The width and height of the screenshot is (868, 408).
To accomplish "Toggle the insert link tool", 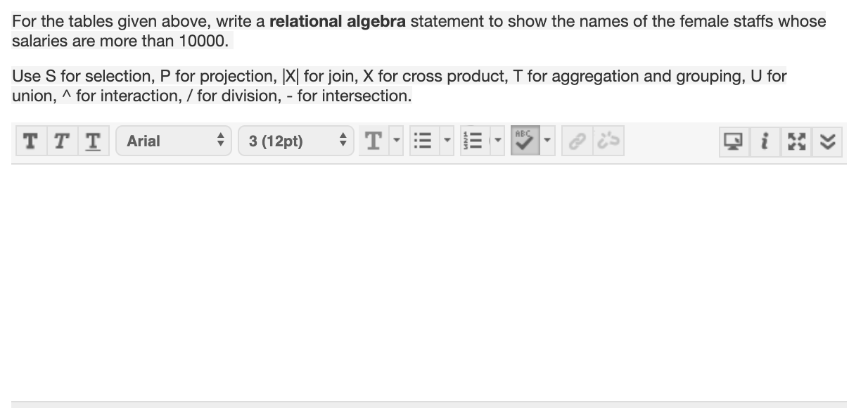I will (578, 141).
